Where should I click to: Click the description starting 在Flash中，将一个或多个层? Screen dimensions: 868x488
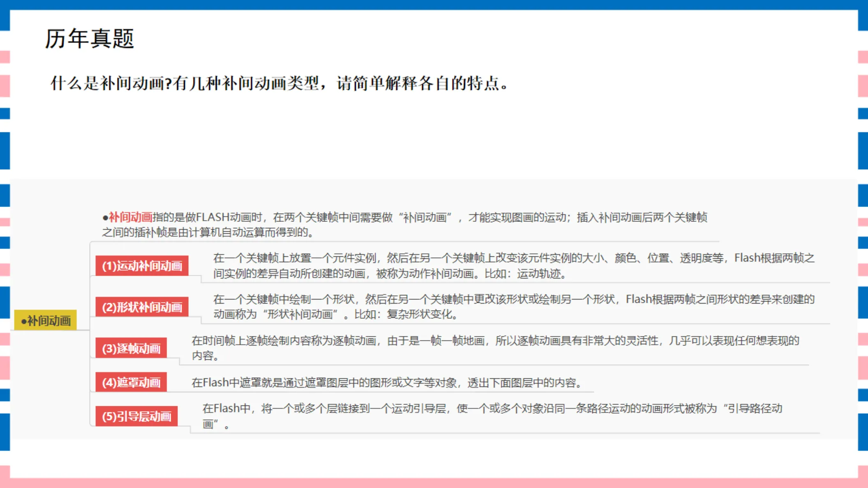(492, 416)
